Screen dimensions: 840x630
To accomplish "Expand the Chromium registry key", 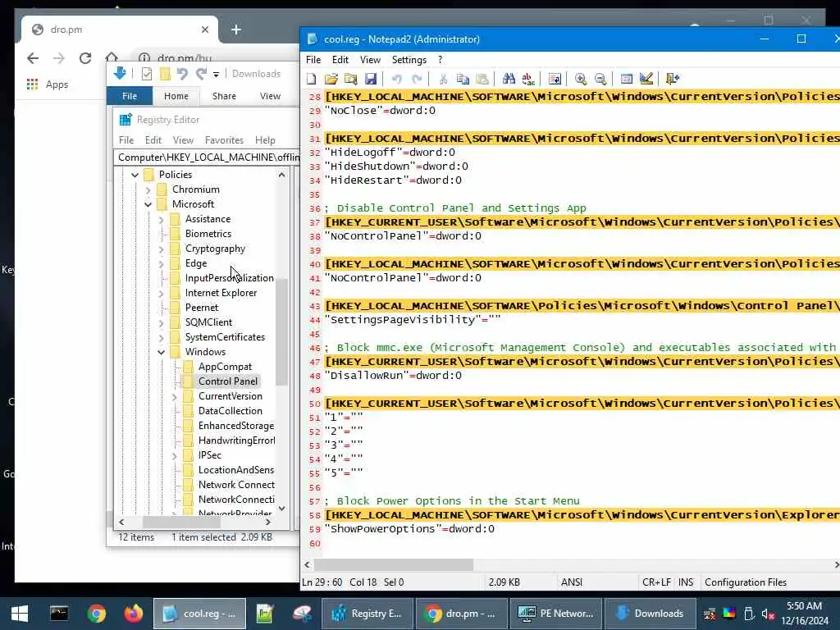I will (x=148, y=189).
